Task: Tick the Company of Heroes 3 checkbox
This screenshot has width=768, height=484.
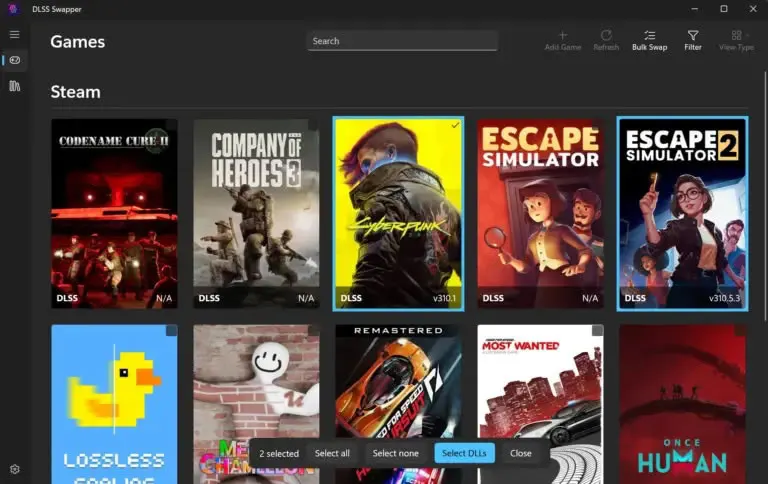Action: (313, 125)
